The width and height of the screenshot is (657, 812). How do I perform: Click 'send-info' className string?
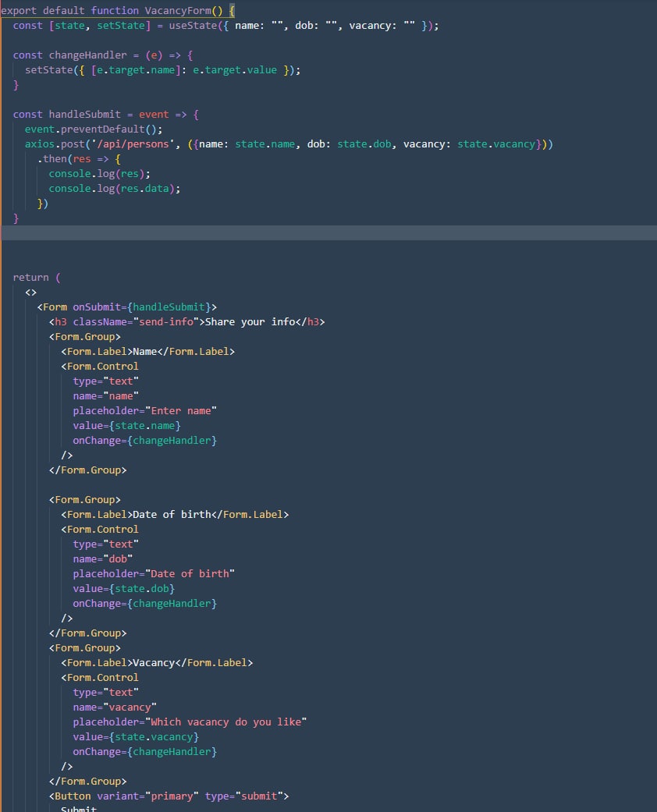point(165,322)
